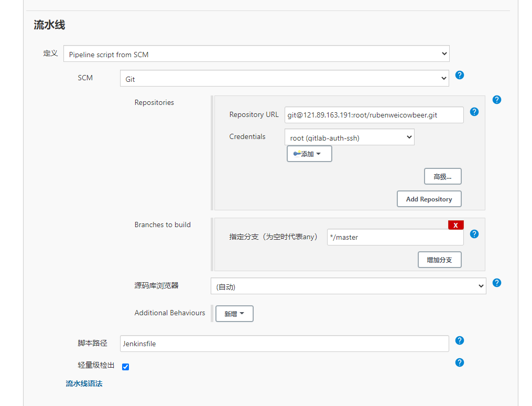Focus the Repository URL input field

pos(374,115)
